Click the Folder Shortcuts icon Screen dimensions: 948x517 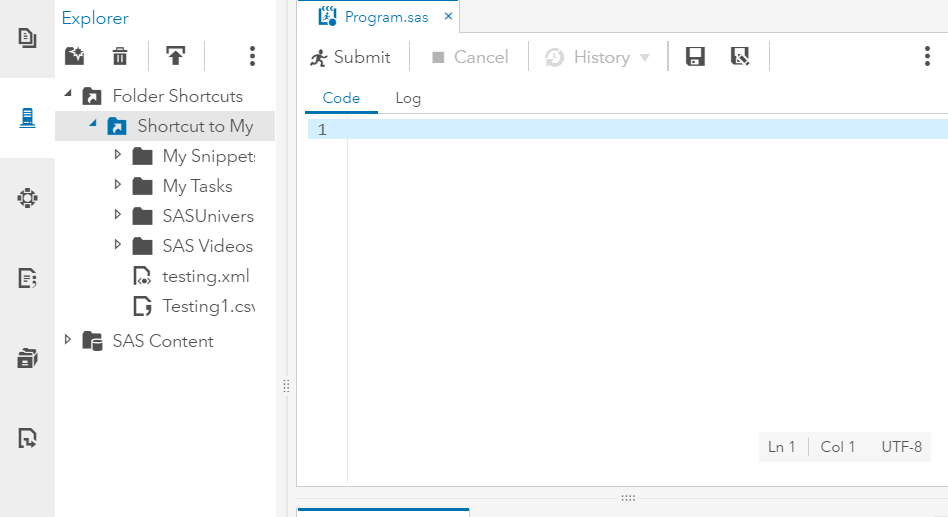(x=92, y=96)
